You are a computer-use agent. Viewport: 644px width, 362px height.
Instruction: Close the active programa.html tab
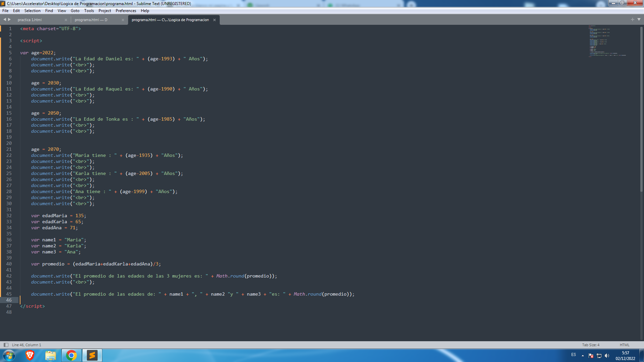(214, 20)
